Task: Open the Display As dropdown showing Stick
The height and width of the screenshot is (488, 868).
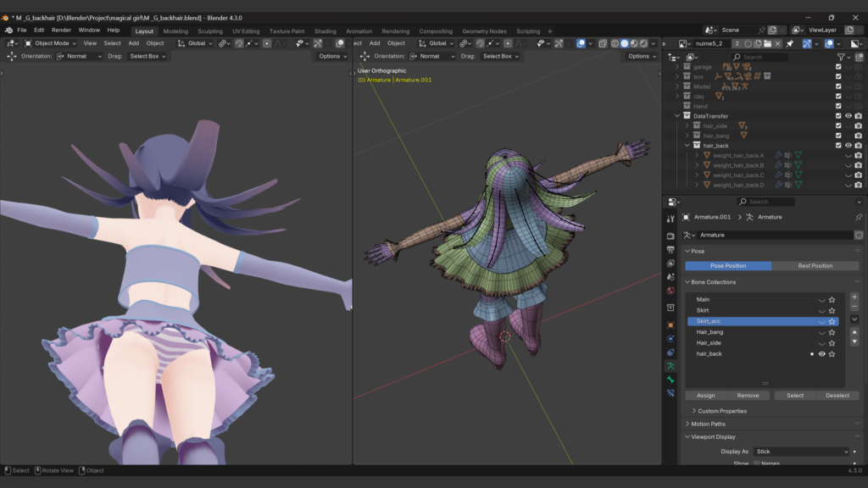Action: pyautogui.click(x=801, y=452)
